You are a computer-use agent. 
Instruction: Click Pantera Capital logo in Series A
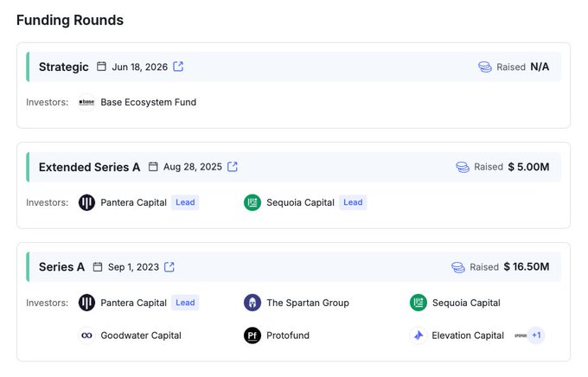pos(86,303)
